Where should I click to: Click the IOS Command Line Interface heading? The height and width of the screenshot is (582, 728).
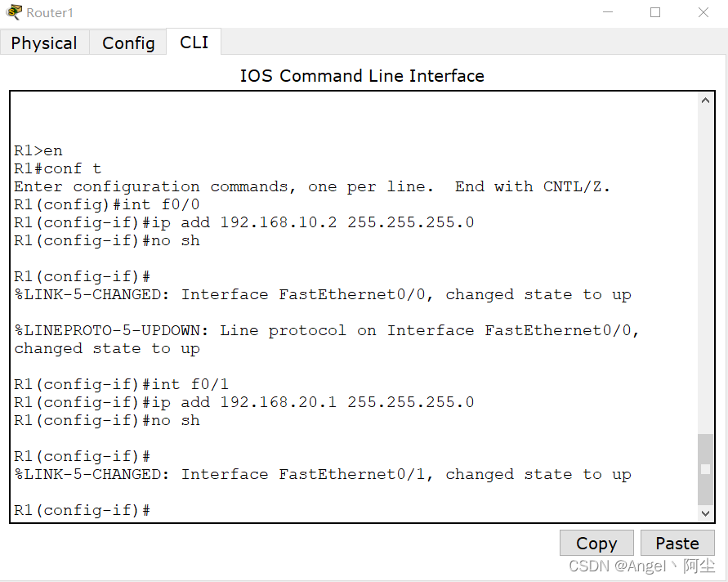(362, 76)
